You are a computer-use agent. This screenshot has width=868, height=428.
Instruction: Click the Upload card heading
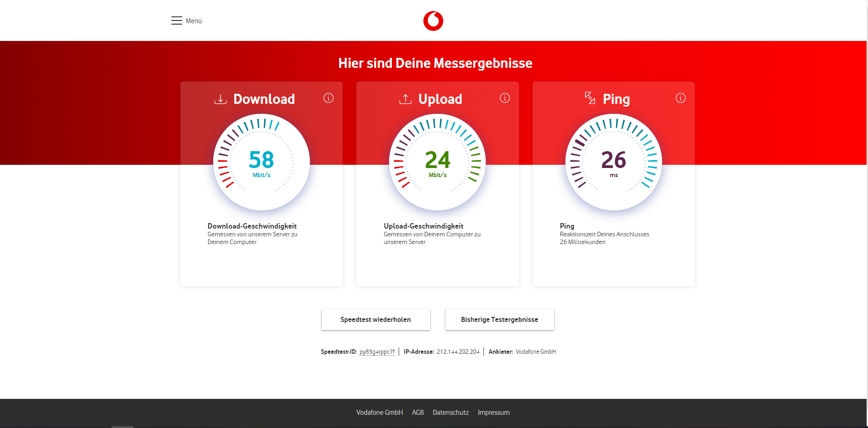click(440, 99)
